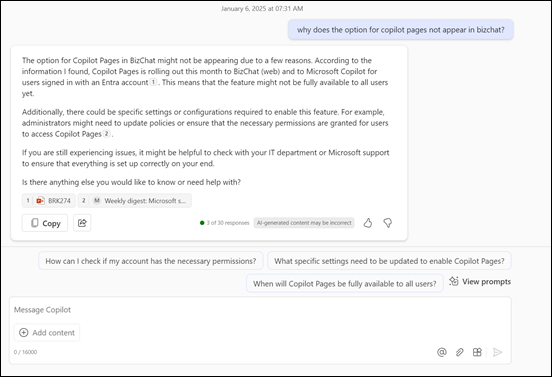Image resolution: width=552 pixels, height=377 pixels.
Task: Open View prompts
Action: tap(480, 282)
